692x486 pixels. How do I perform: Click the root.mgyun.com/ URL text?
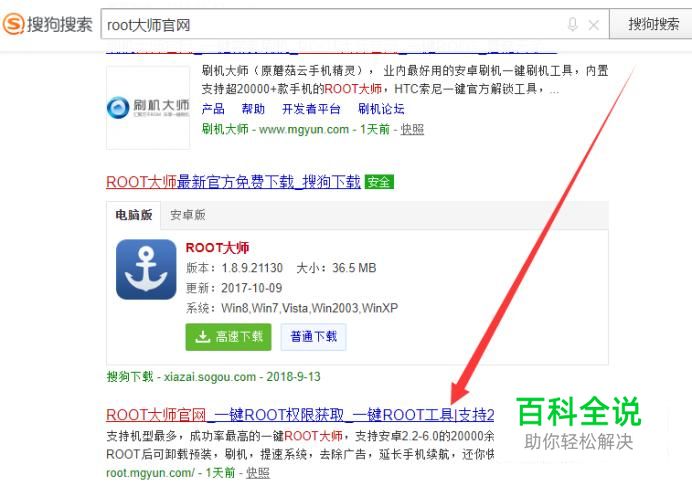(x=150, y=473)
